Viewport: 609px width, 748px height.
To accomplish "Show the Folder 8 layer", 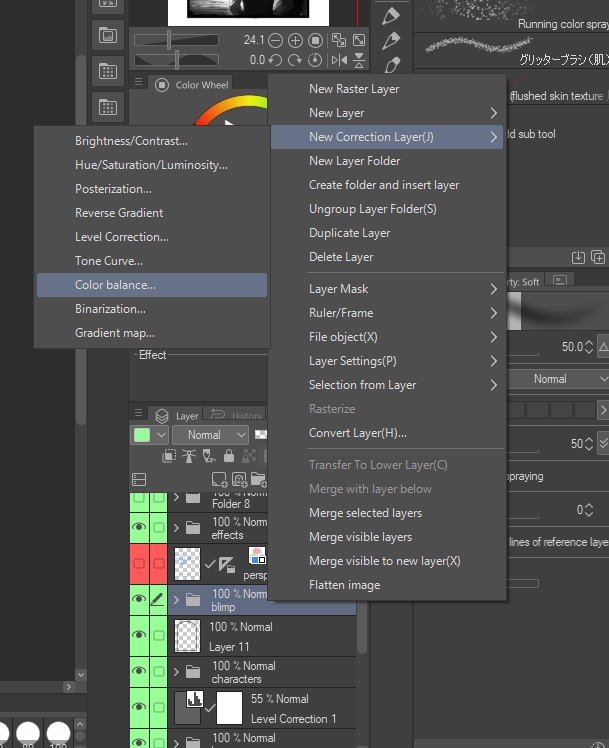I will pos(139,498).
